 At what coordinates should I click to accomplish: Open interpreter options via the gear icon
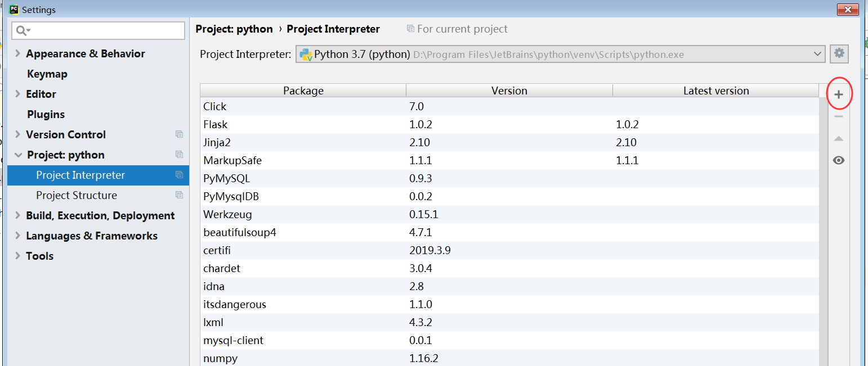(x=839, y=53)
